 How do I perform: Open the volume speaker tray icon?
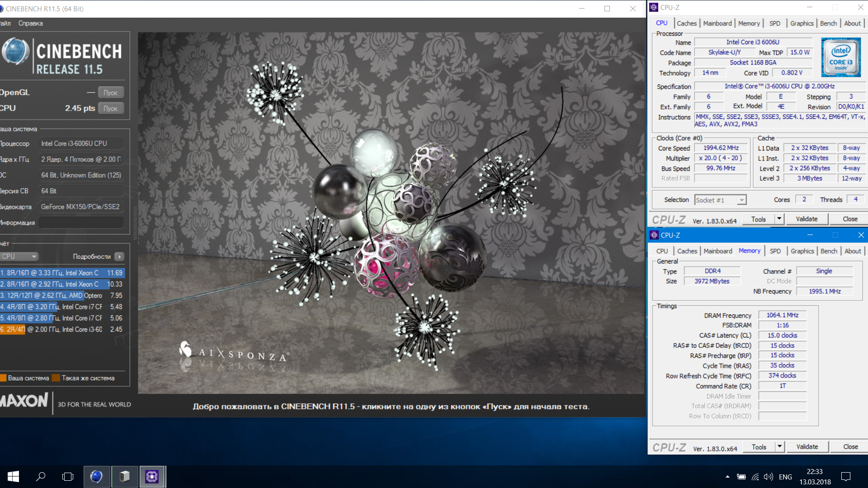(768, 477)
